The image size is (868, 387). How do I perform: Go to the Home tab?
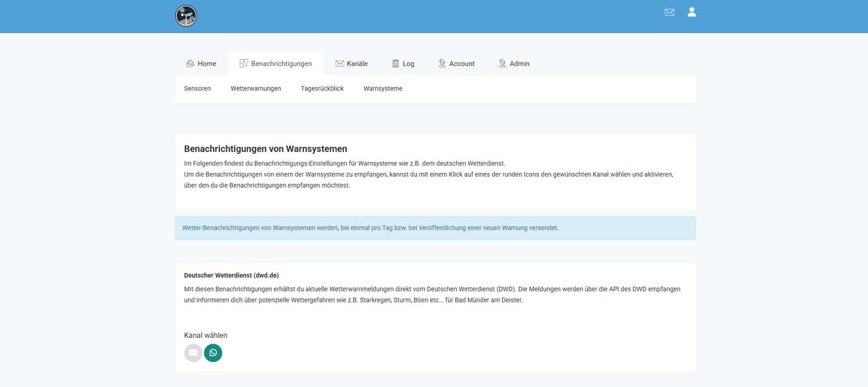(201, 64)
